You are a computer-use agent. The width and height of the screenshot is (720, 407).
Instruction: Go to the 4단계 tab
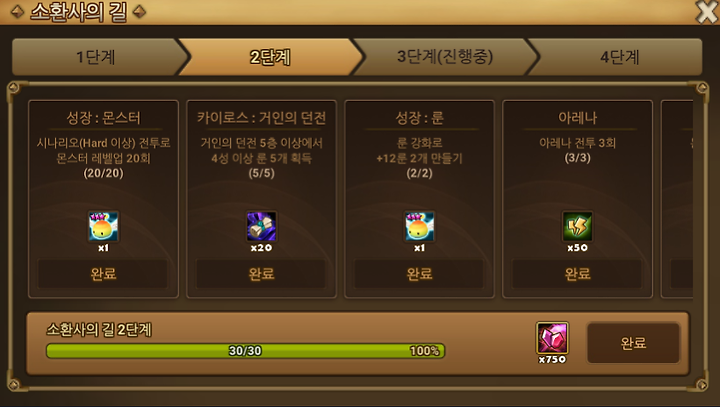[619, 57]
